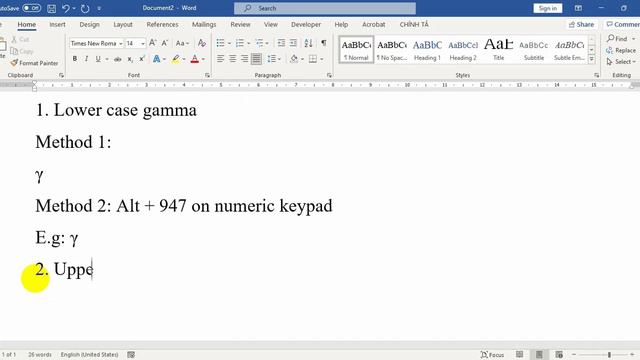Click the 26 words count
640x360 pixels.
pyautogui.click(x=40, y=355)
